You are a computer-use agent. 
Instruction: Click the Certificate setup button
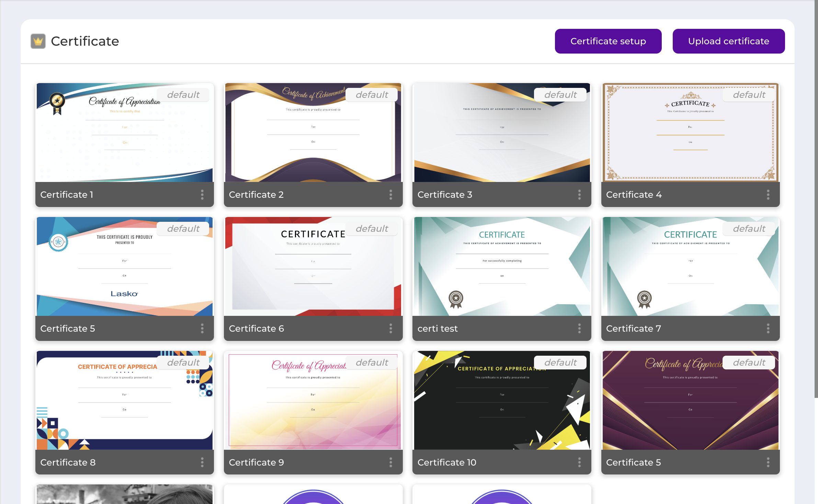[608, 41]
